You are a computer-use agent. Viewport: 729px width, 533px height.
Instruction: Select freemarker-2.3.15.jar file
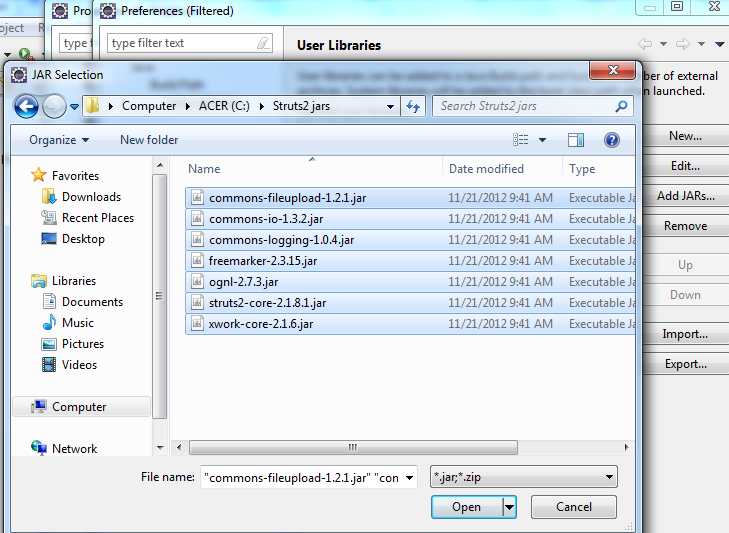tap(411, 260)
